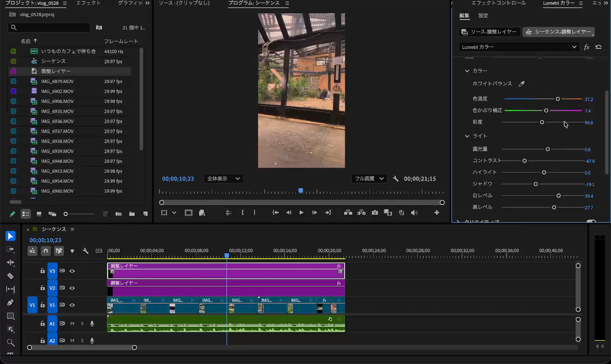Step forward one frame in program monitor
The height and width of the screenshot is (364, 611).
tap(314, 213)
